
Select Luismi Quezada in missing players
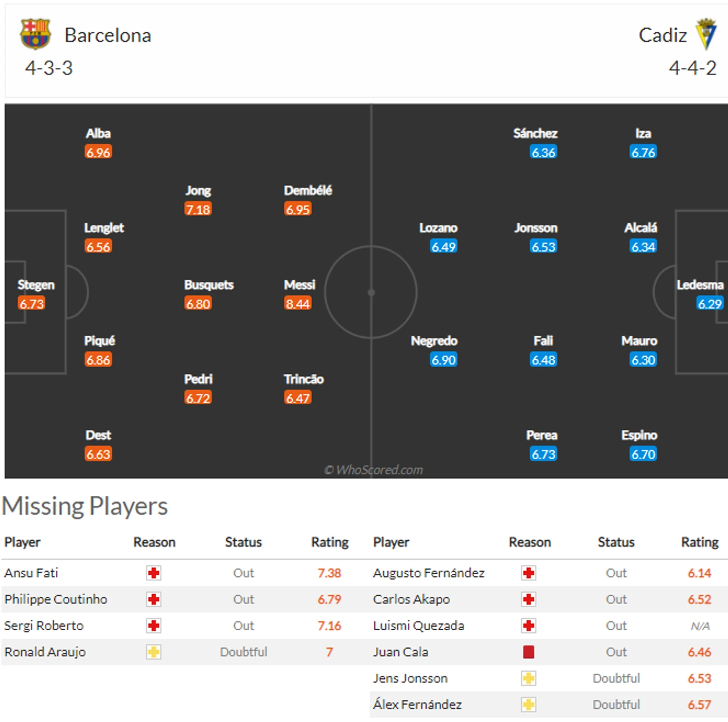[x=418, y=626]
